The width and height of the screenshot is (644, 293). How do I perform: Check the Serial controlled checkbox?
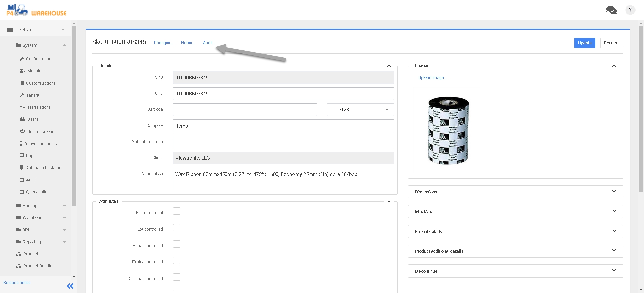point(177,244)
